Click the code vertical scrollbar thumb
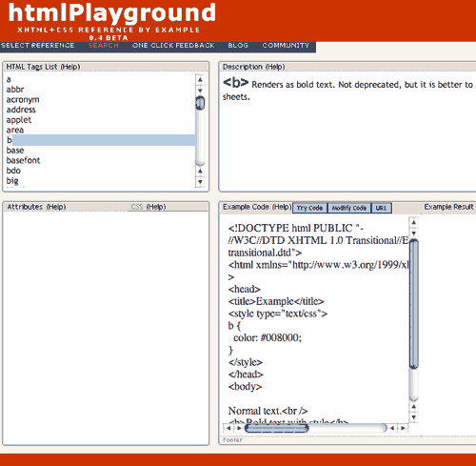The width and height of the screenshot is (476, 466). [x=414, y=304]
